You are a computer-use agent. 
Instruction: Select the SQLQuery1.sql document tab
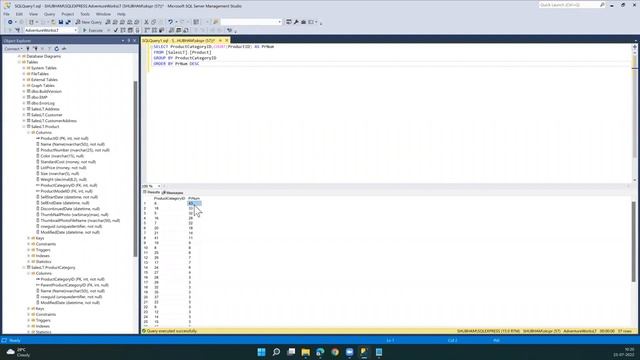[179, 40]
